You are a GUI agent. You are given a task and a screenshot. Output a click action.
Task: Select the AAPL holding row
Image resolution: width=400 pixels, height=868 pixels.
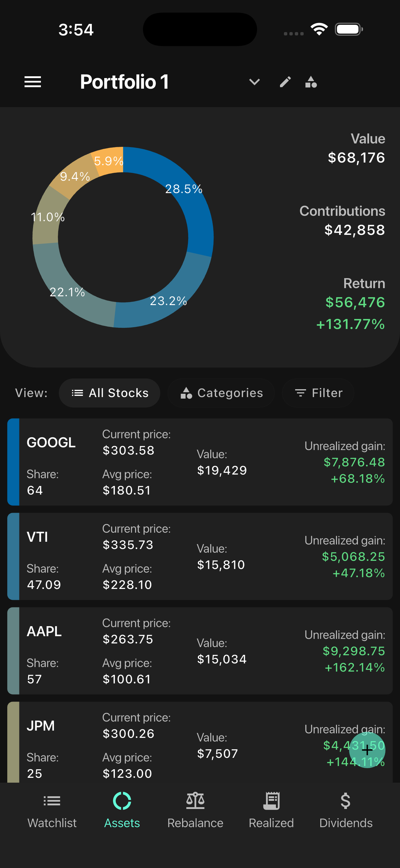tap(200, 651)
